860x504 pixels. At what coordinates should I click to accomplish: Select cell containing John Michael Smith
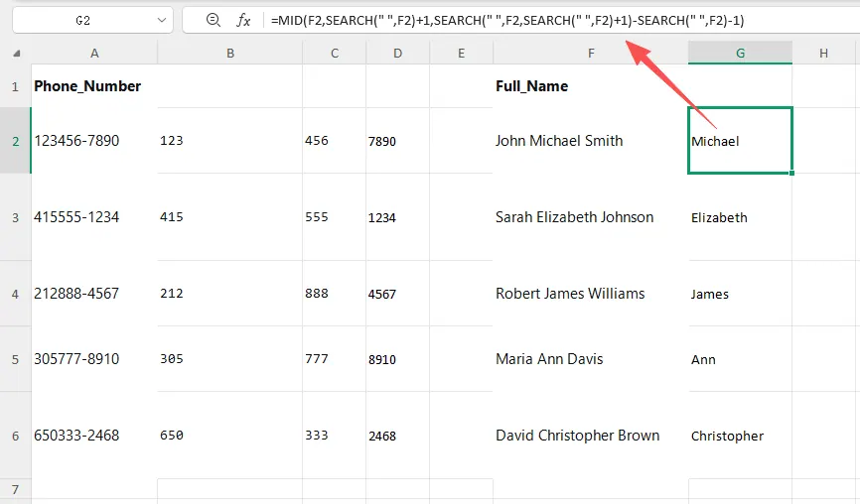click(x=559, y=141)
